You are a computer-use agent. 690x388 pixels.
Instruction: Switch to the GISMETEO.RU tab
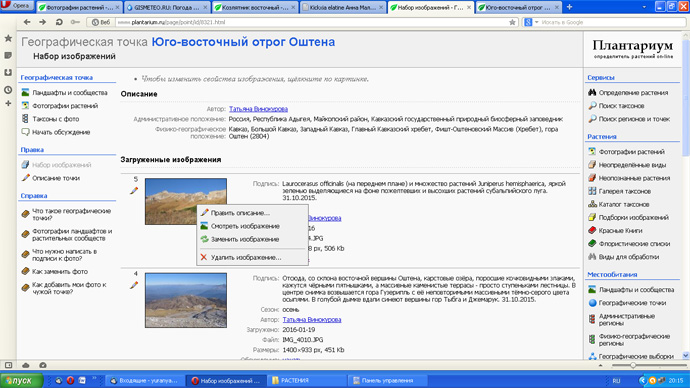(x=167, y=7)
